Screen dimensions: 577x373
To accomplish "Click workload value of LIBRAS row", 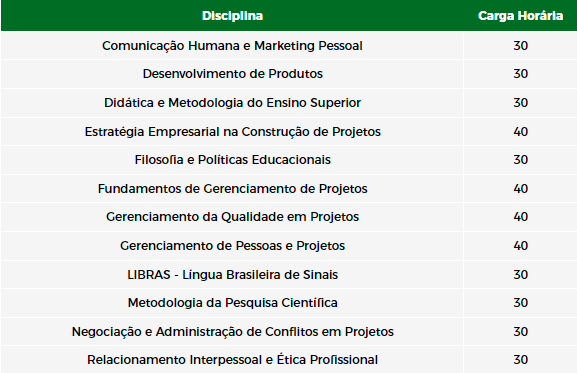I will click(521, 275).
